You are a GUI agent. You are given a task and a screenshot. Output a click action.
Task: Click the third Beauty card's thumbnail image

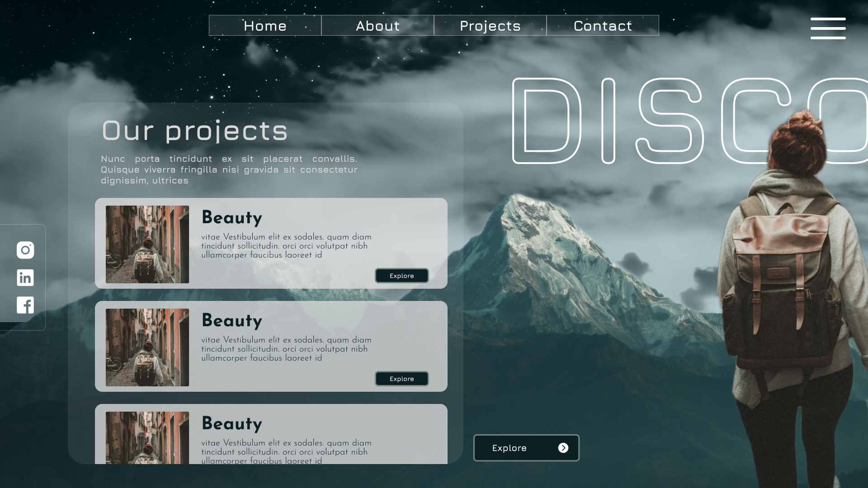147,437
